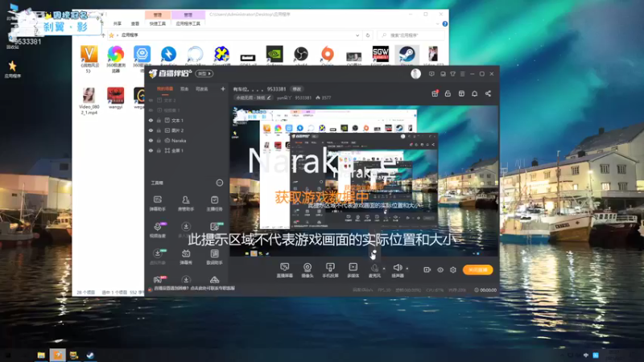Image resolution: width=644 pixels, height=362 pixels.
Task: Open the 应用程序工具 tab in Explorer ribbon
Action: point(188,24)
